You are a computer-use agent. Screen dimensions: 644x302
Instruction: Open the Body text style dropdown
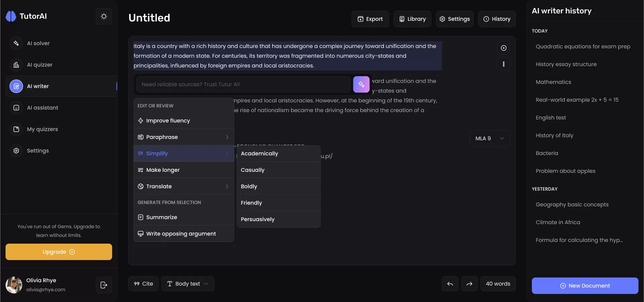[187, 284]
